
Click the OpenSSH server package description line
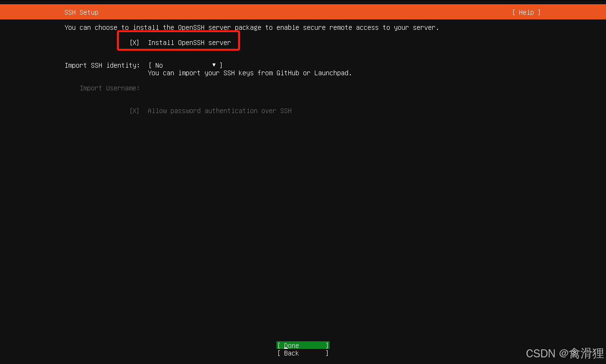(x=252, y=27)
